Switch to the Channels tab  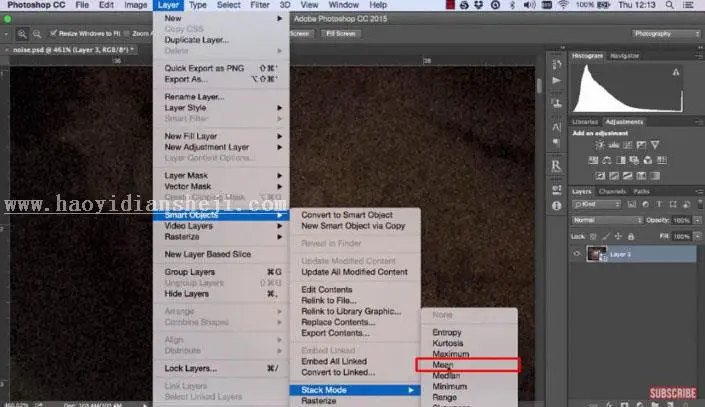[x=612, y=191]
